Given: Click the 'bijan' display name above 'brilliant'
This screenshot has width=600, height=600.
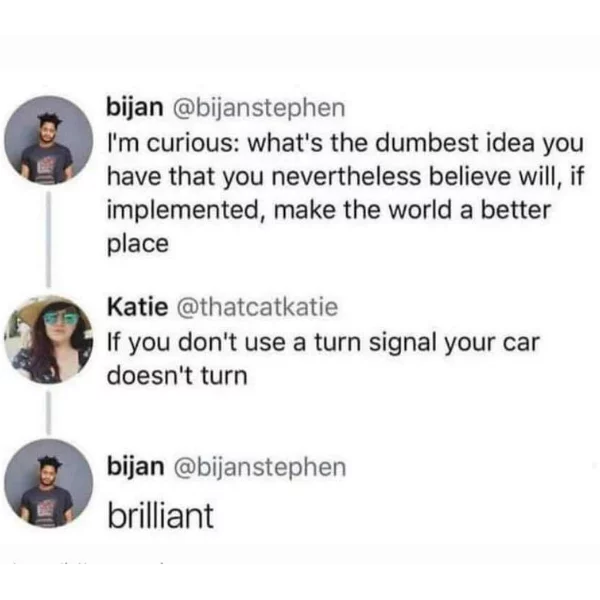Looking at the screenshot, I should 135,468.
